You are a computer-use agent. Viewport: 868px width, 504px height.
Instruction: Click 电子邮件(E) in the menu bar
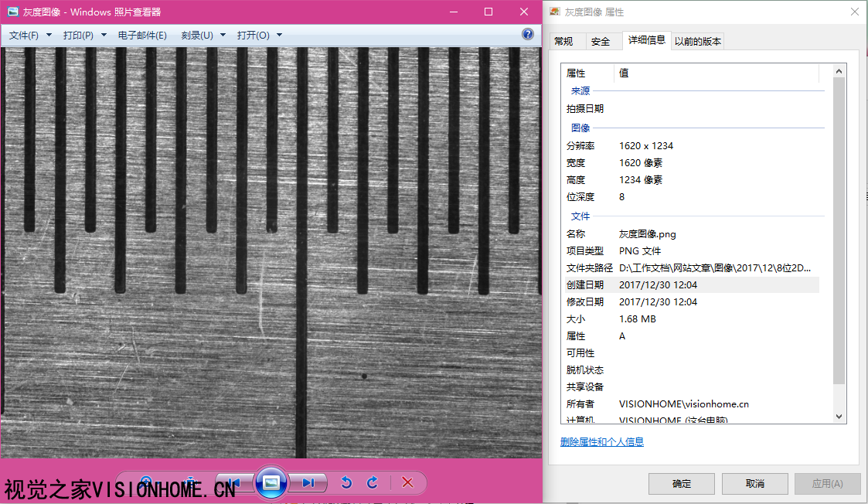(142, 36)
